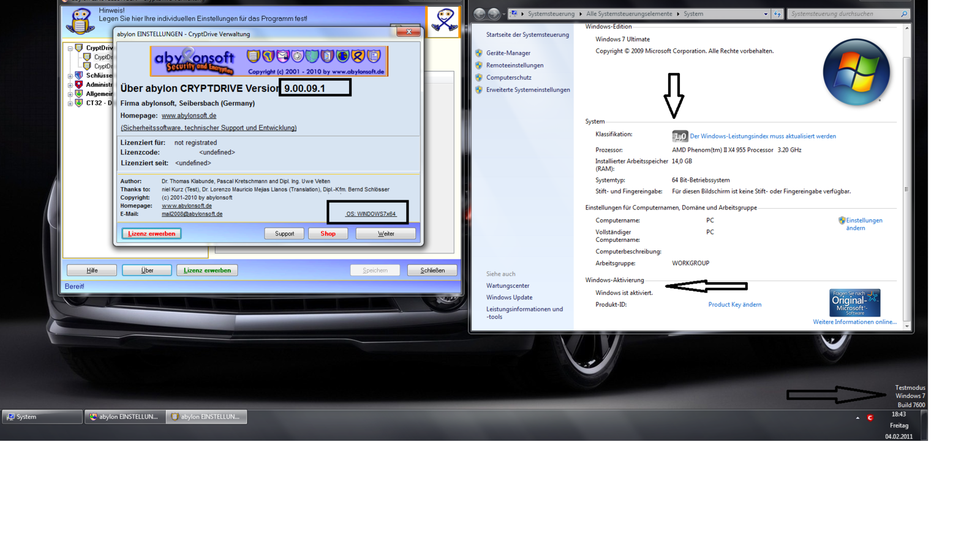Click the Support button
980x551 pixels.
(x=284, y=233)
